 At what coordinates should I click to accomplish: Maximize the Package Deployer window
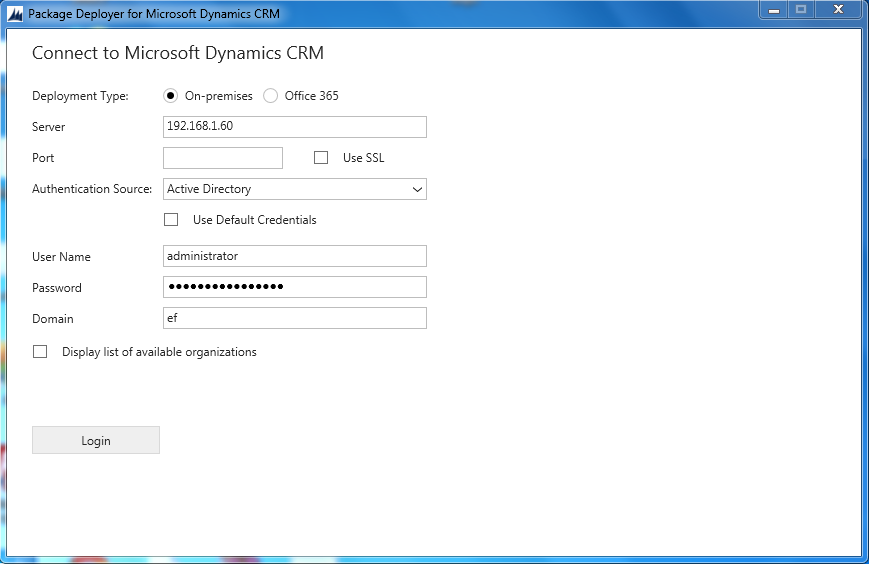(x=801, y=9)
